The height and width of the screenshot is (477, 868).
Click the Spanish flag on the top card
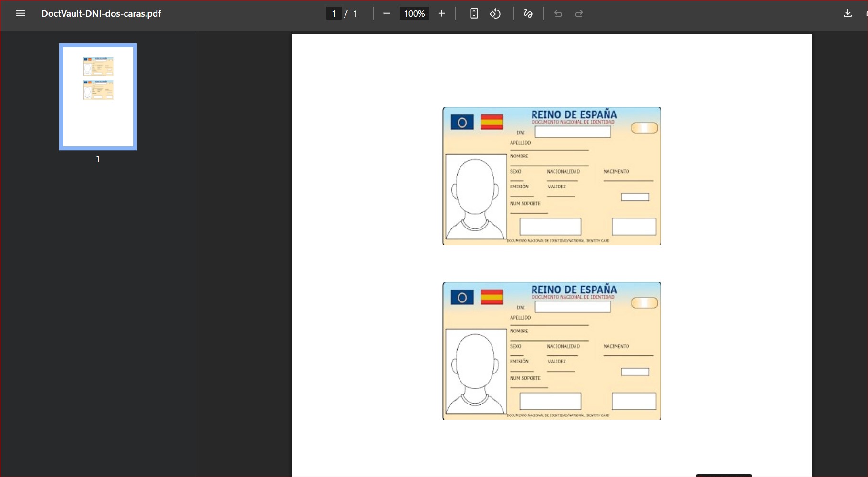492,122
